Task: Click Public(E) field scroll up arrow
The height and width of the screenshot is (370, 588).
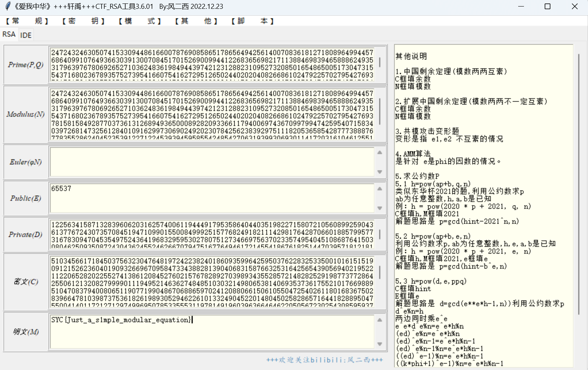Action: 380,188
